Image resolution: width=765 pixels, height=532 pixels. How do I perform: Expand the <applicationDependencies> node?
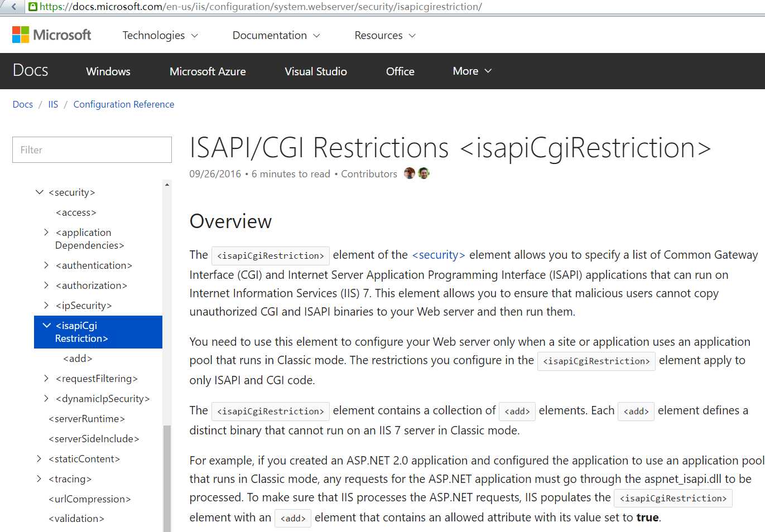click(46, 232)
